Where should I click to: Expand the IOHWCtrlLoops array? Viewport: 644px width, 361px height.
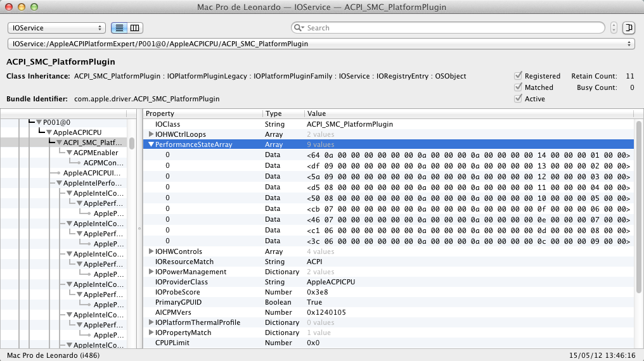[151, 134]
